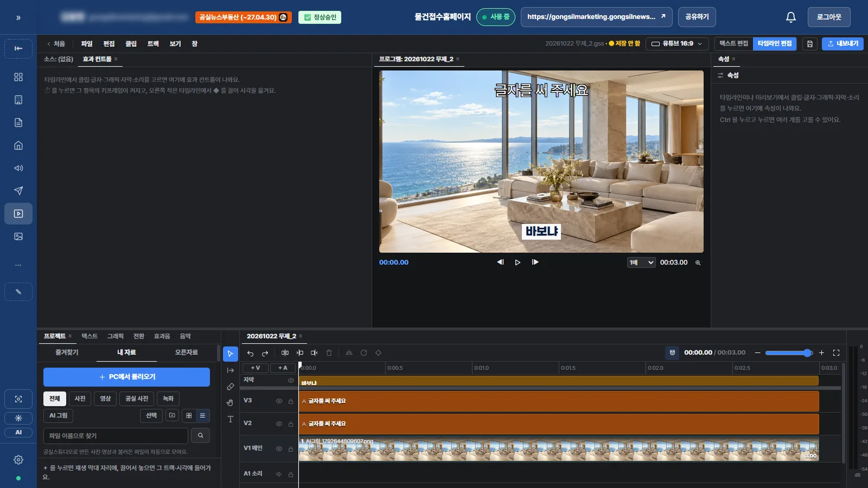Screen dimensions: 868x488
Task: Switch to the 텍스트 tab
Action: point(90,336)
